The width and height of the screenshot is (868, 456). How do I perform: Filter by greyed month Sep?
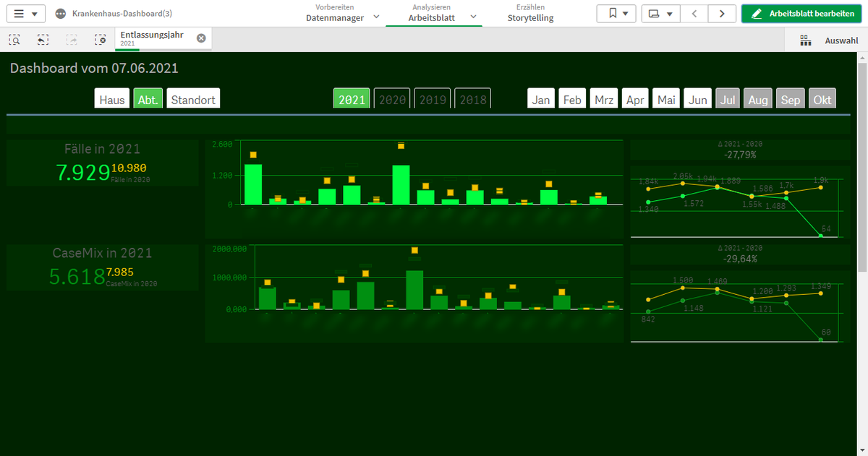pos(791,100)
